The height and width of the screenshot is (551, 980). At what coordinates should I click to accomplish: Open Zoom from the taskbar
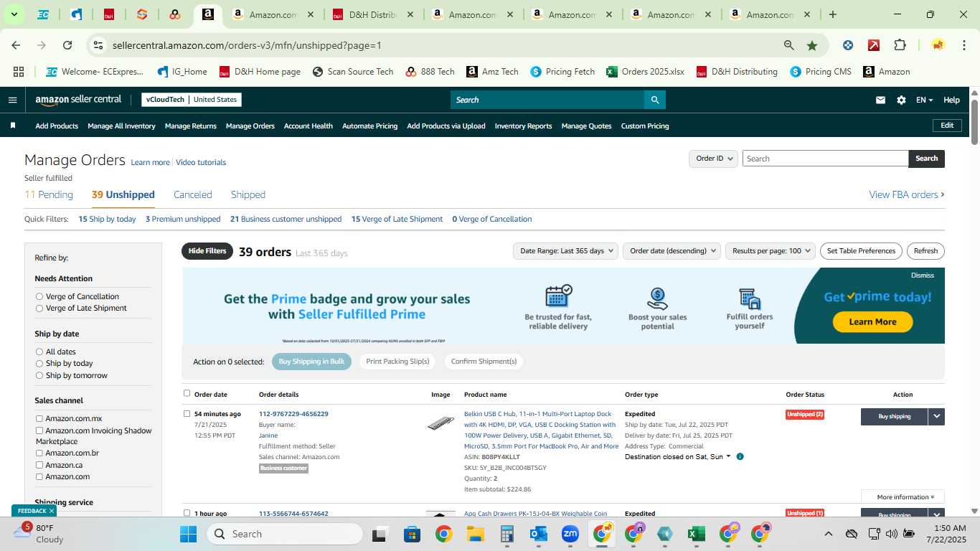click(570, 534)
